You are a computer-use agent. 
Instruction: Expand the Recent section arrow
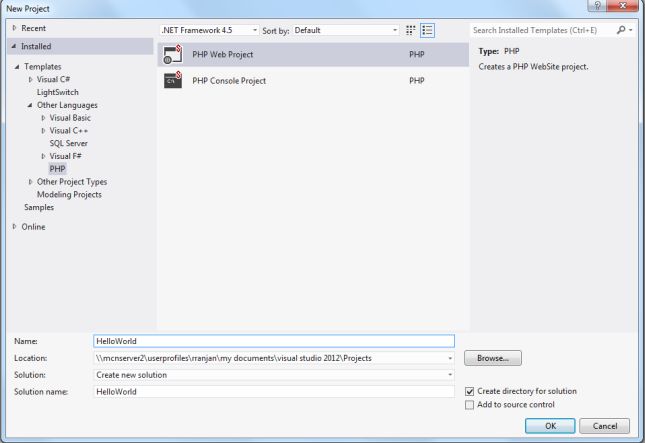(x=14, y=28)
